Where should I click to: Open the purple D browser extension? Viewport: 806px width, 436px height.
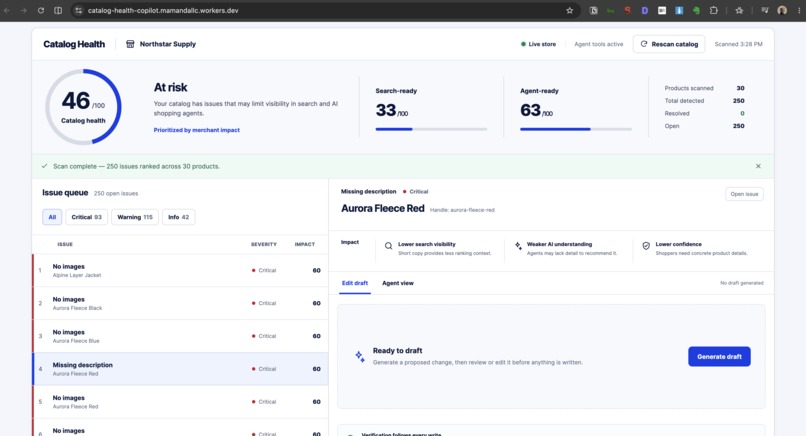click(x=645, y=10)
